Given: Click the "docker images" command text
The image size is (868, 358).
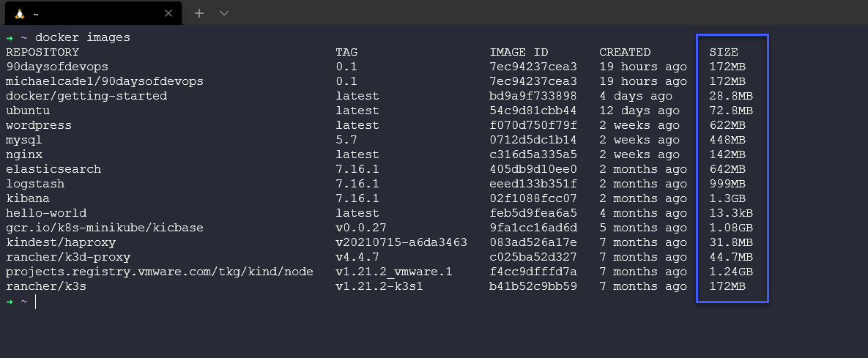Looking at the screenshot, I should pos(83,37).
